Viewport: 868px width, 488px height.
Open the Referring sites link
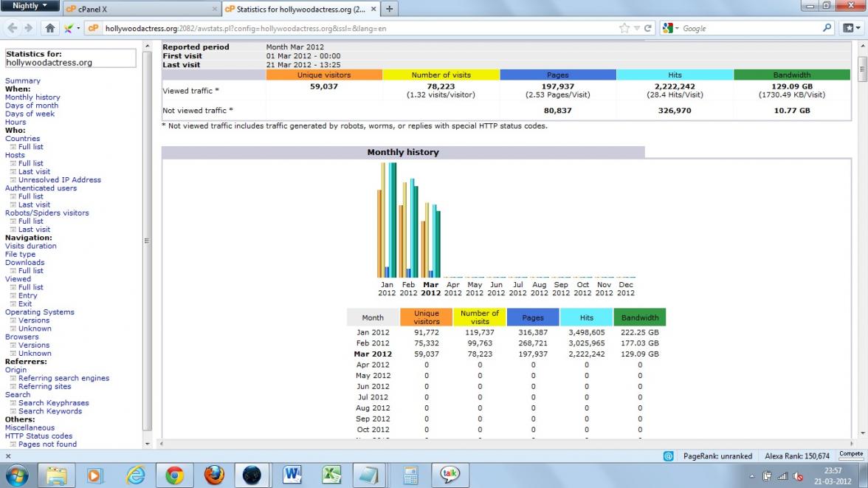point(45,387)
